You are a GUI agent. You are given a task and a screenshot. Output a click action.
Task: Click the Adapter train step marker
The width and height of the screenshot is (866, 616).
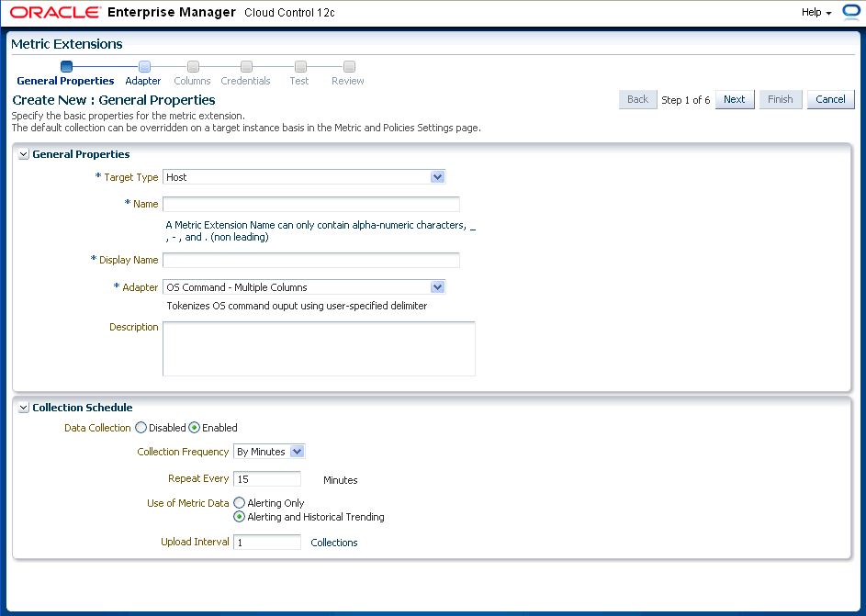point(144,67)
